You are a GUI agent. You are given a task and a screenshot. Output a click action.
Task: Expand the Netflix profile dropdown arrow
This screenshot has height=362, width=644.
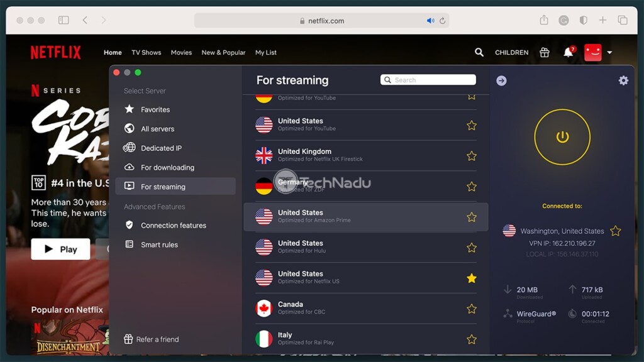[609, 53]
